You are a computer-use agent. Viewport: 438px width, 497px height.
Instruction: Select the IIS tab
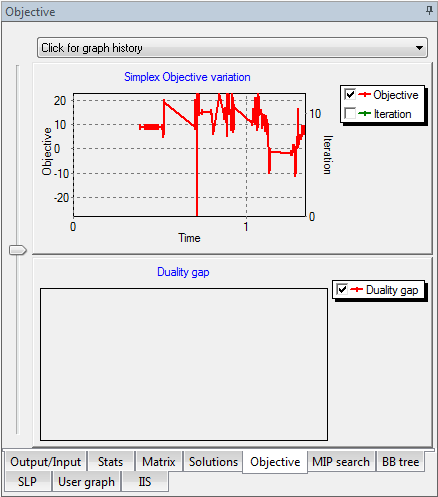click(x=145, y=481)
